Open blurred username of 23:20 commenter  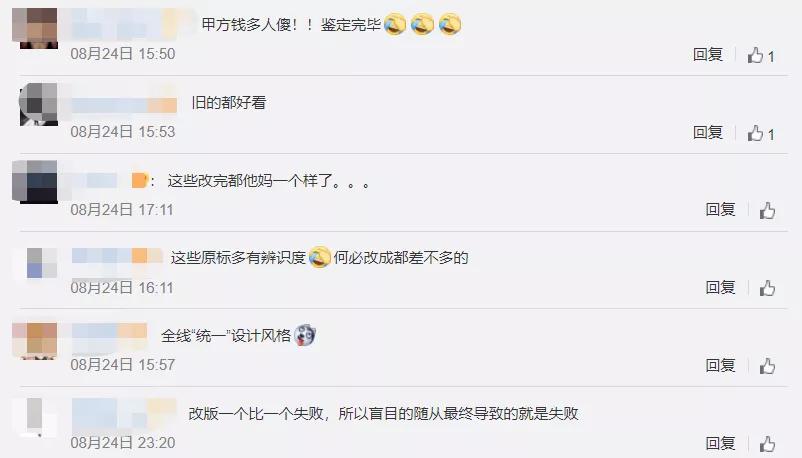124,413
